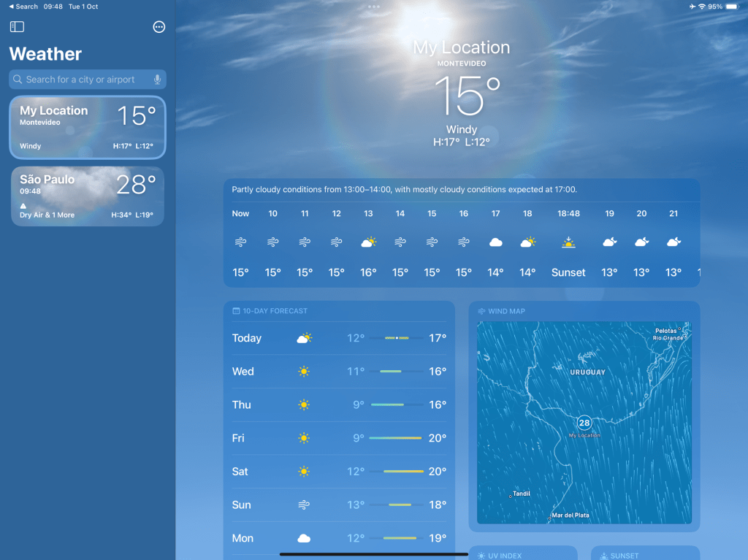Tap the 28 wind speed location marker

pos(584,423)
